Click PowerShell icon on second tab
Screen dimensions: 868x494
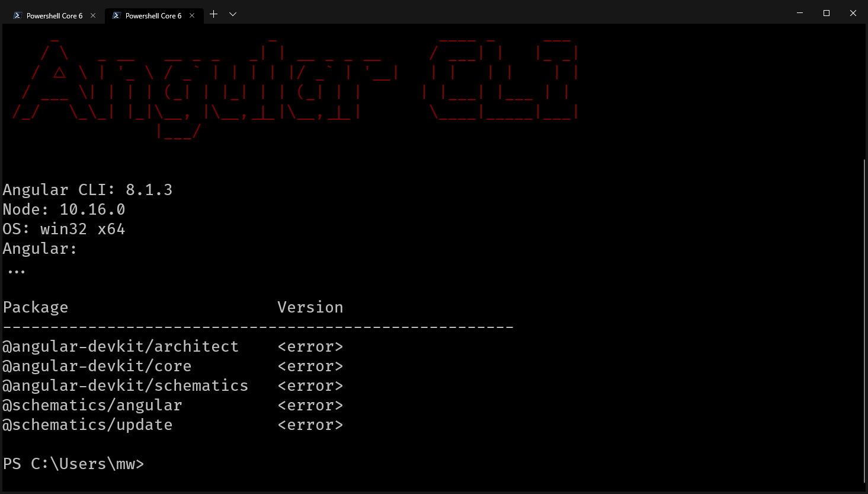coord(116,16)
